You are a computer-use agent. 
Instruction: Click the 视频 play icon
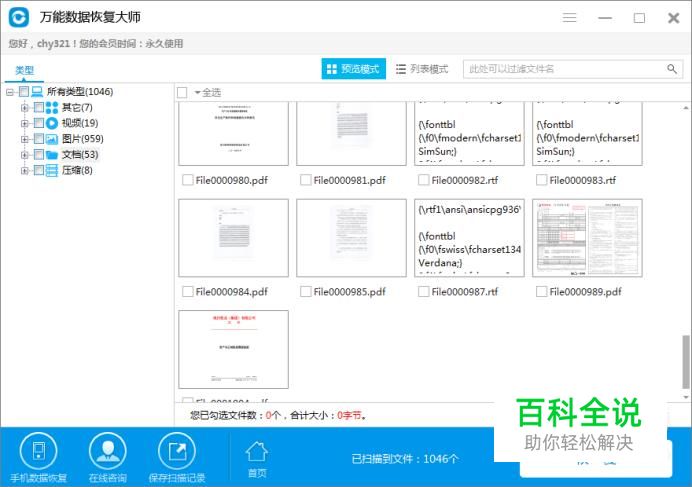tap(52, 123)
